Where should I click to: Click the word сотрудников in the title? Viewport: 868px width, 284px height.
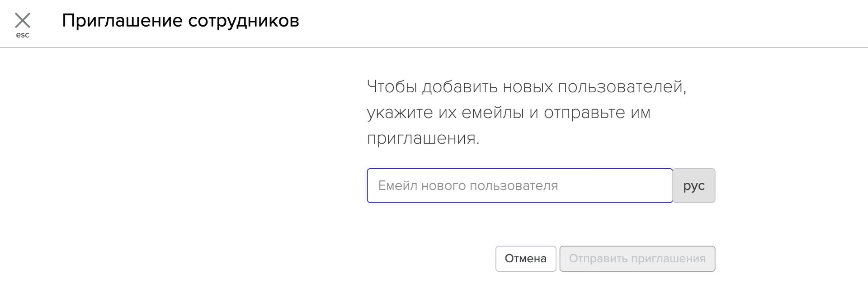pyautogui.click(x=243, y=21)
